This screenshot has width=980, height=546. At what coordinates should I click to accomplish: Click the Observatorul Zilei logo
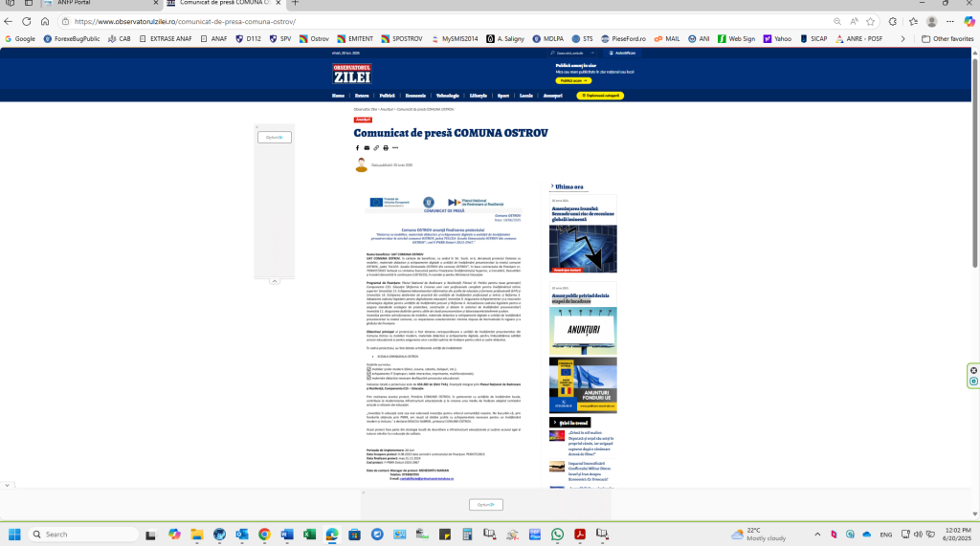(352, 74)
